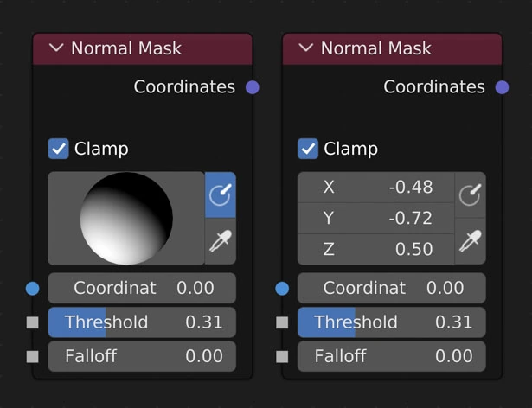Toggle the active sphere direction icon beside the preview
Screen dimensions: 532x408
coord(221,194)
